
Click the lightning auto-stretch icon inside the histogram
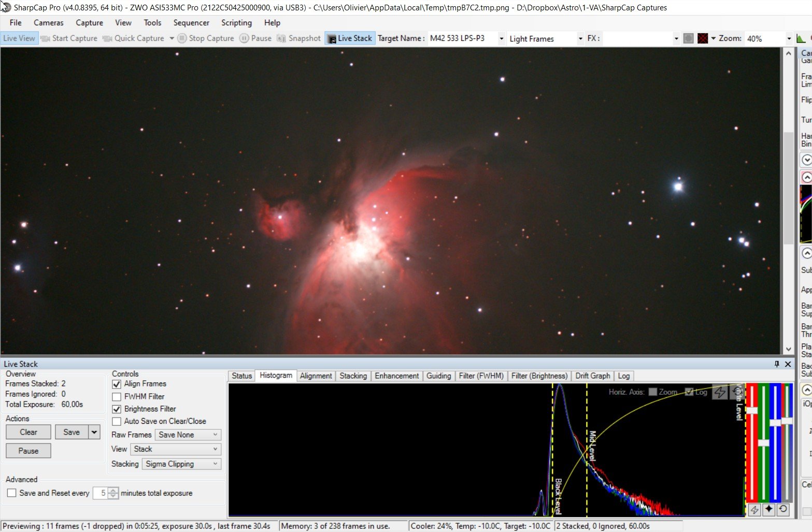[720, 392]
